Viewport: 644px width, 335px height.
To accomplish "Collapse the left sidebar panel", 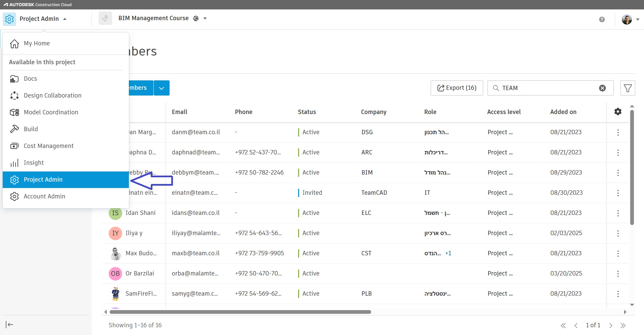I will pos(9,325).
